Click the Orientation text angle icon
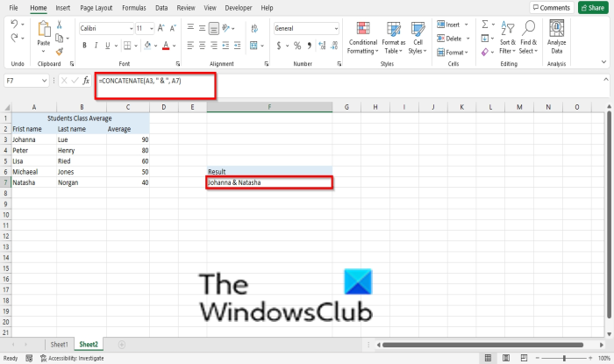The height and width of the screenshot is (364, 614). 226,28
